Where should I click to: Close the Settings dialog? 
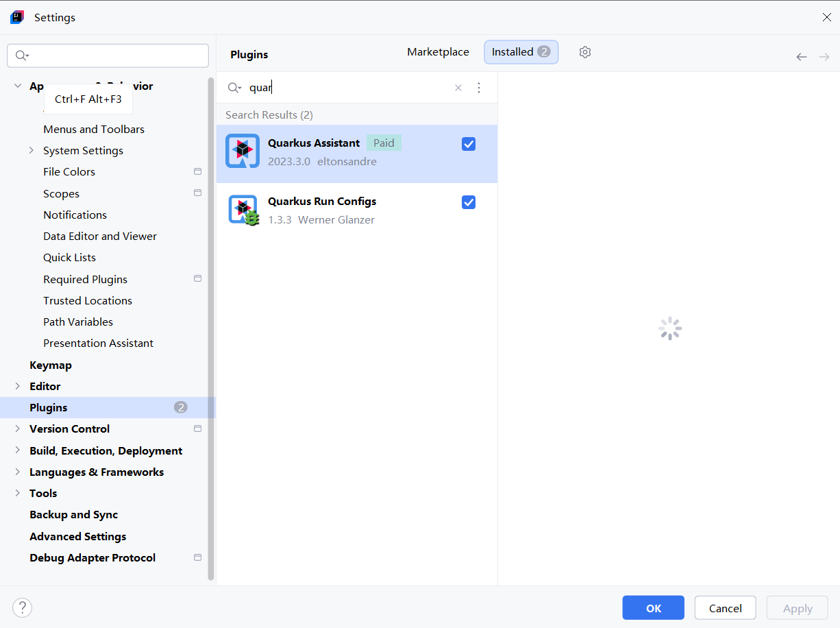pyautogui.click(x=826, y=18)
